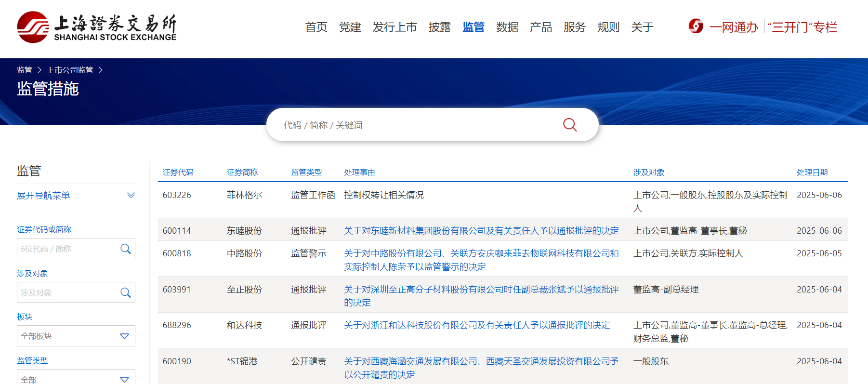Click the 一网通办 red swirl icon
Screen dimensions: 868x384
pos(696,26)
